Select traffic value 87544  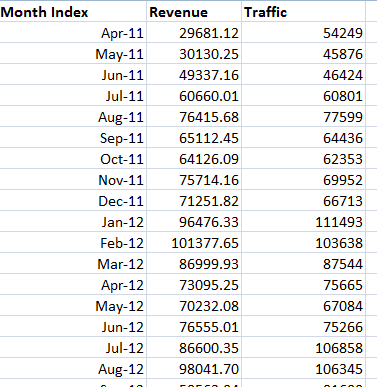click(x=303, y=264)
